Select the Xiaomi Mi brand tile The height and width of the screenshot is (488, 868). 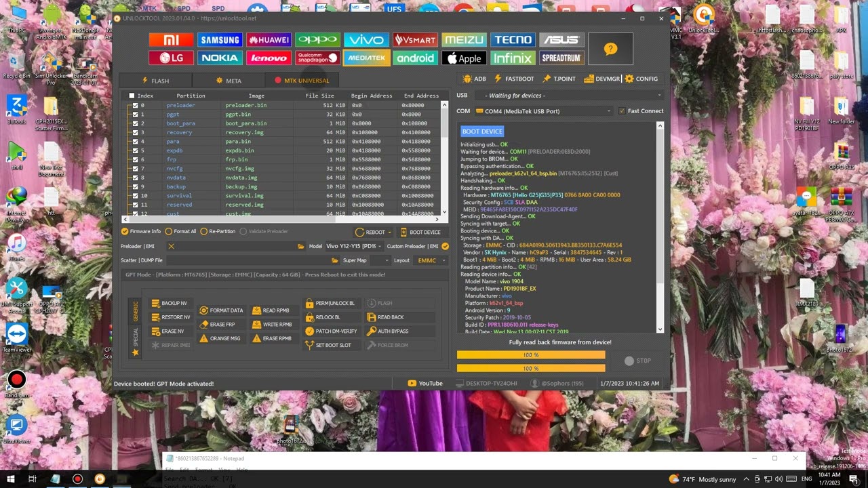(172, 40)
